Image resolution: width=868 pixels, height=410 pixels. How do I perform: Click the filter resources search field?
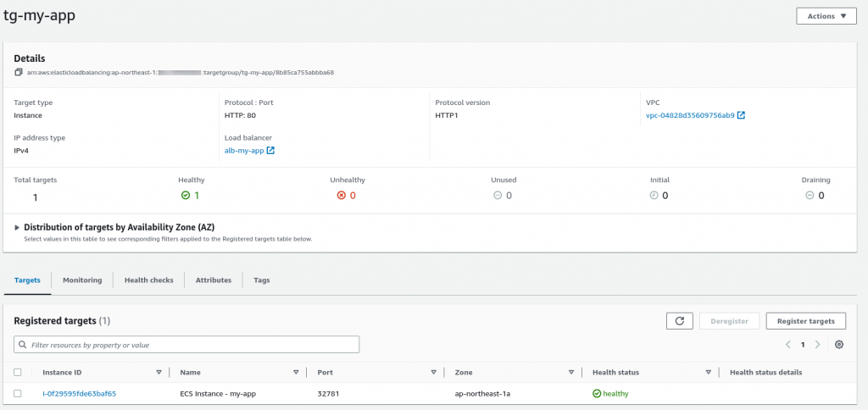point(186,345)
